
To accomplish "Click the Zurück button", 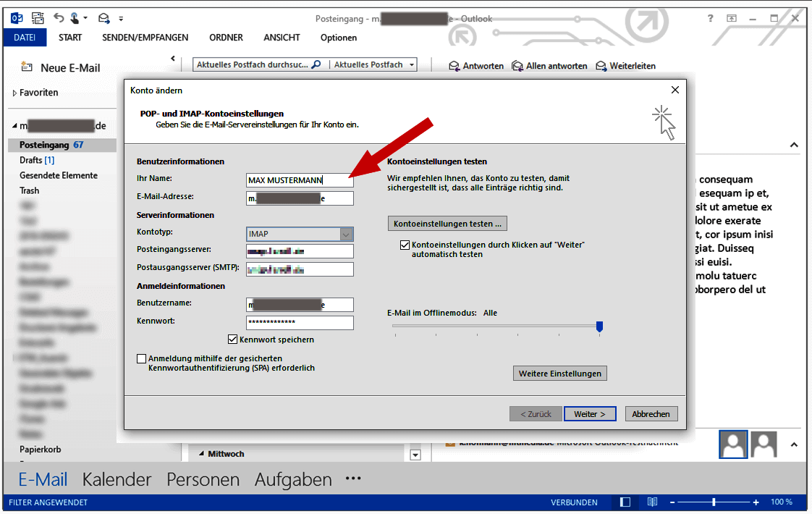I will point(536,414).
